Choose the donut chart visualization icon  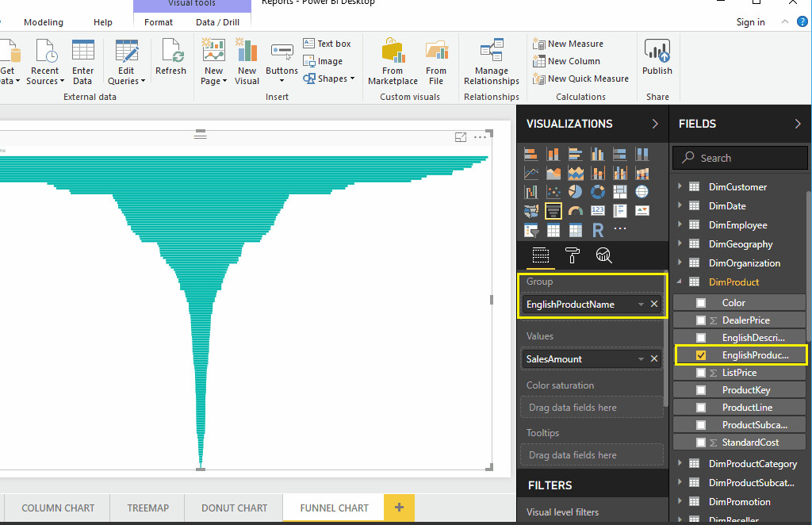coord(598,192)
